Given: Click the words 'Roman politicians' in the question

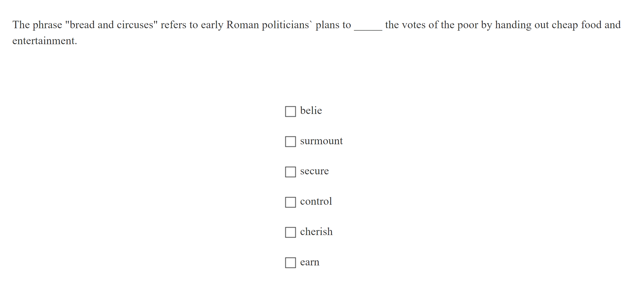Looking at the screenshot, I should click(x=268, y=25).
